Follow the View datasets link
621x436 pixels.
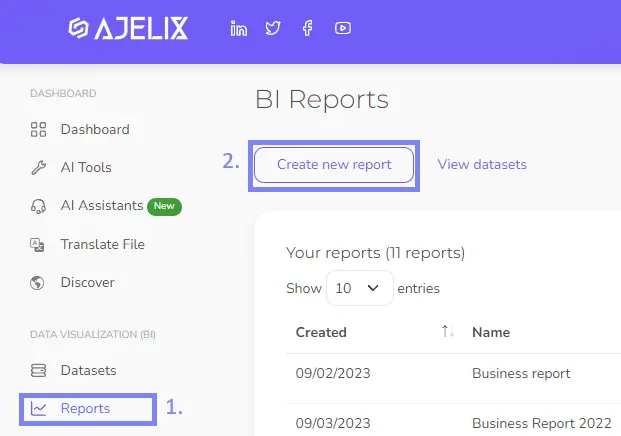click(x=482, y=164)
